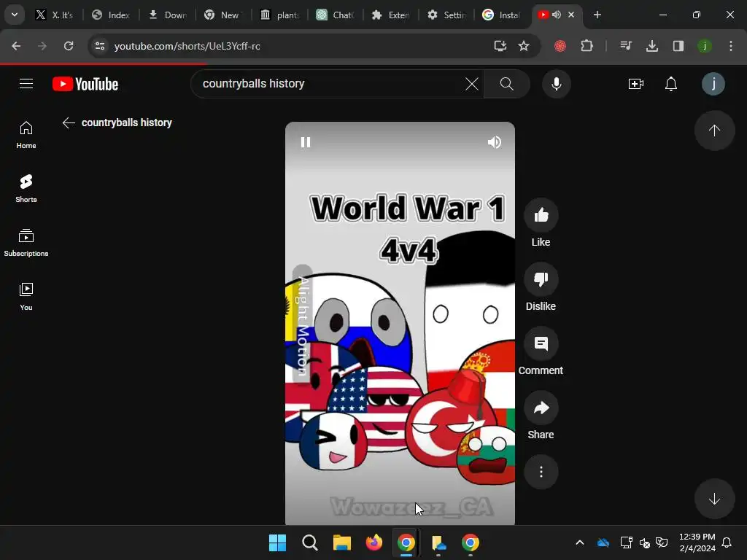Dislike the current Short
This screenshot has width=747, height=560.
[541, 279]
